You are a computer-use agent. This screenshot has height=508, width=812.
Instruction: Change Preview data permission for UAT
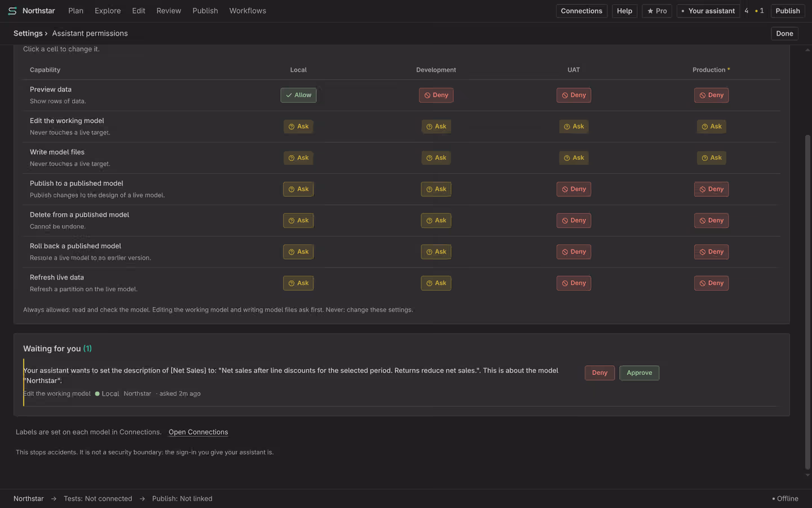tap(573, 95)
